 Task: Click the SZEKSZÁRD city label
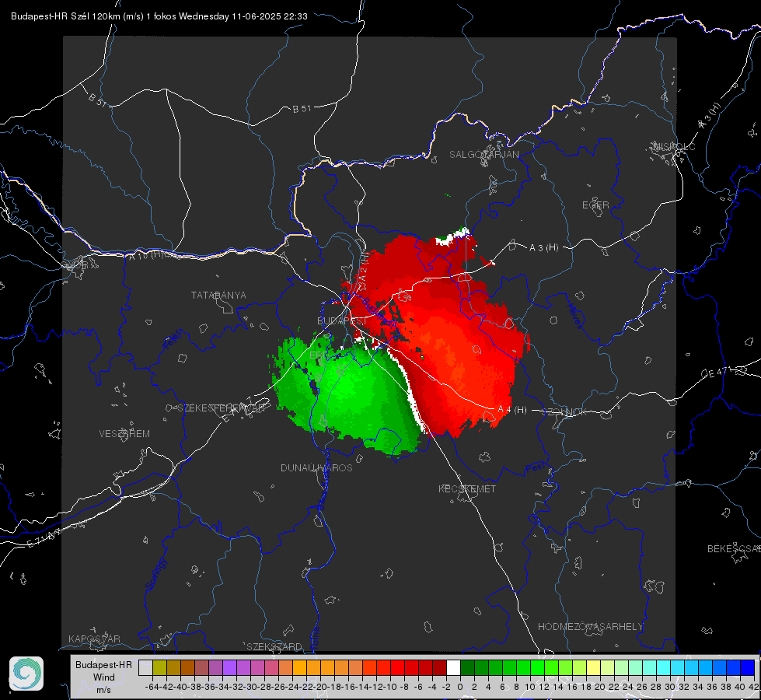274,646
